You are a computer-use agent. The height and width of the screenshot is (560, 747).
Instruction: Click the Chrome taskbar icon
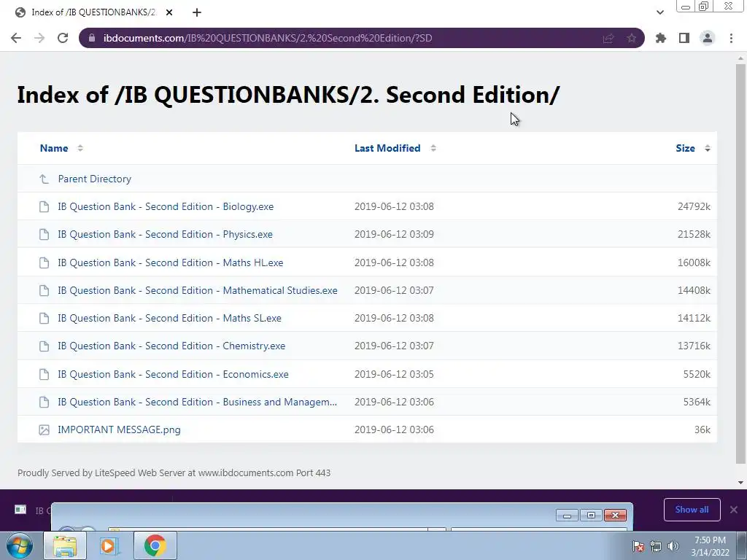pyautogui.click(x=155, y=545)
